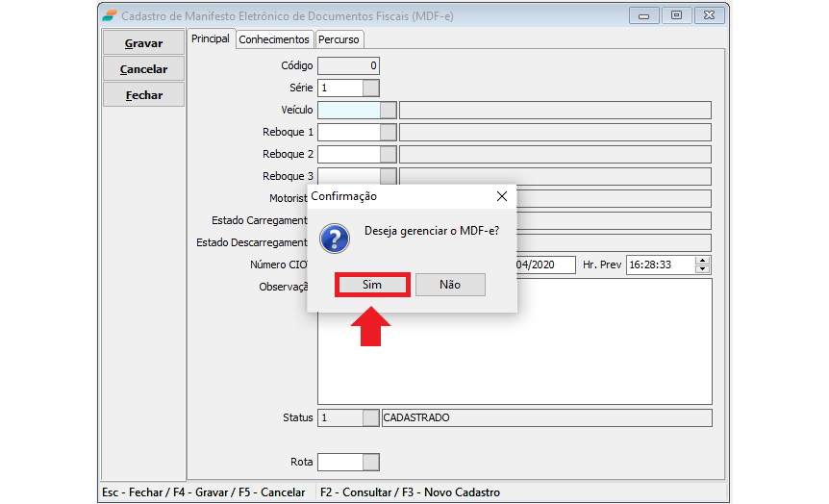Close the Confirmação dialog with X
This screenshot has height=504, width=829.
[x=501, y=196]
